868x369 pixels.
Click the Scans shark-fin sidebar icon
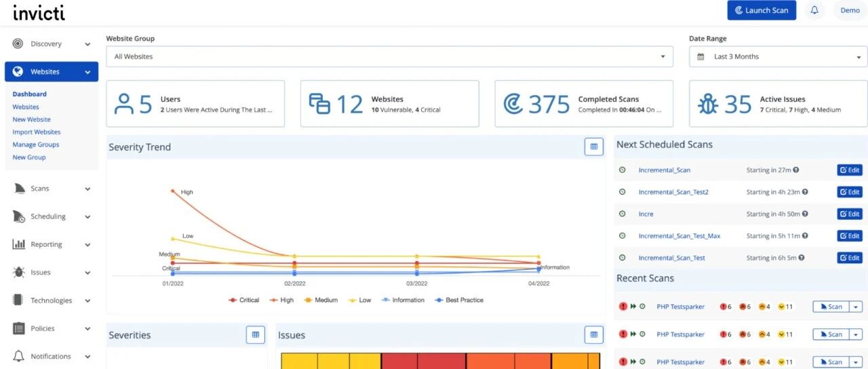18,189
